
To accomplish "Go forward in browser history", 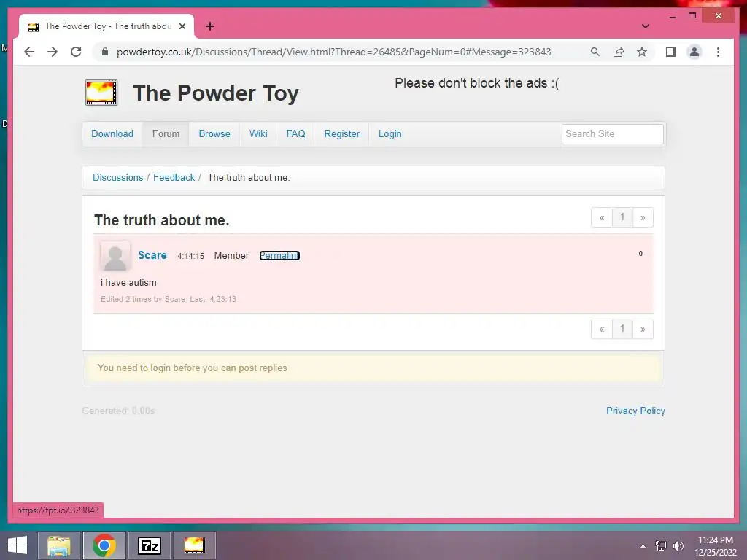I will tap(53, 52).
